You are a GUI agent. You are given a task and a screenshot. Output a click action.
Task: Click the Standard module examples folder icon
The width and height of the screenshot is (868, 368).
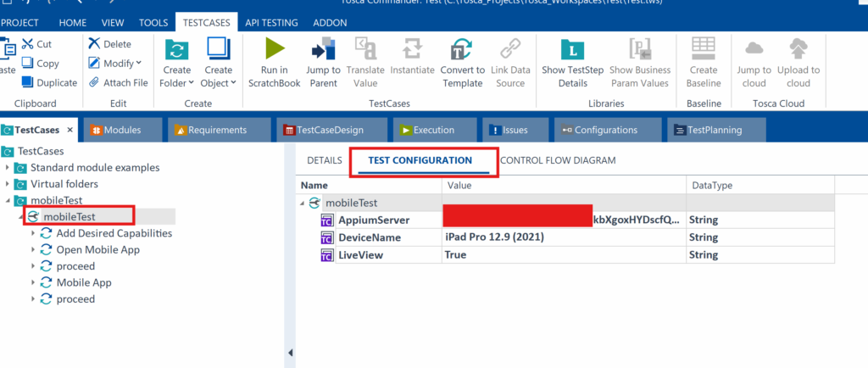click(20, 168)
